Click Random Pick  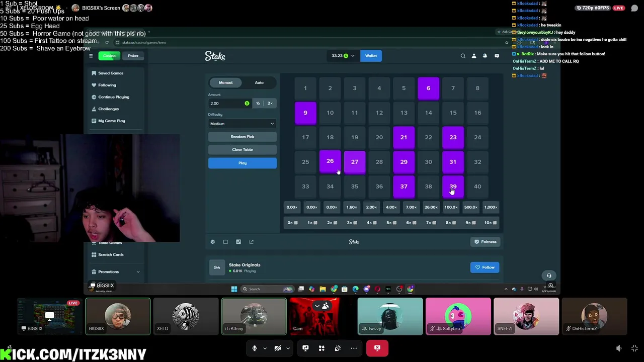[x=242, y=137]
